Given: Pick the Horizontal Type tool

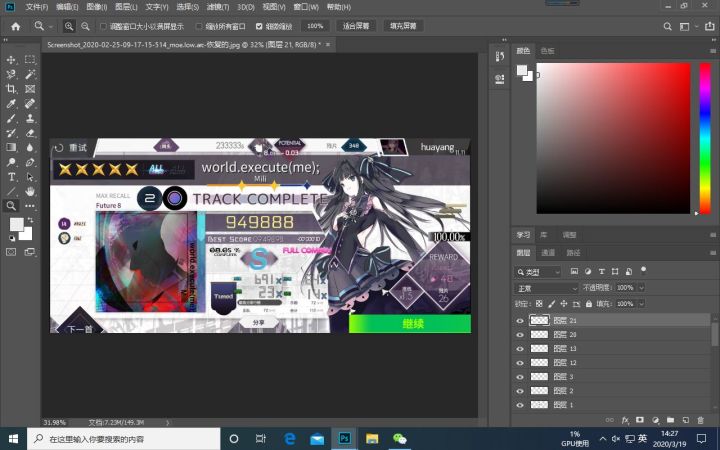Looking at the screenshot, I should click(11, 177).
